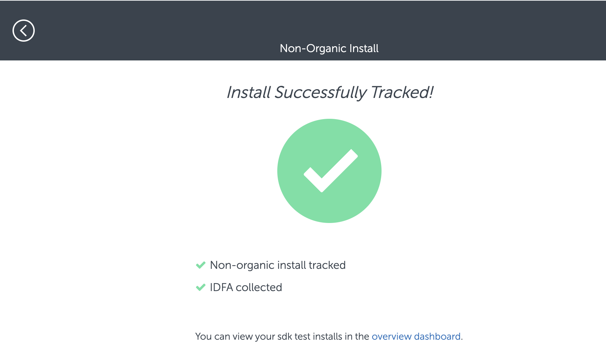Screen dimensions: 606x364
Task: Click the word "tracked" in first checklist item
Action: [x=327, y=265]
